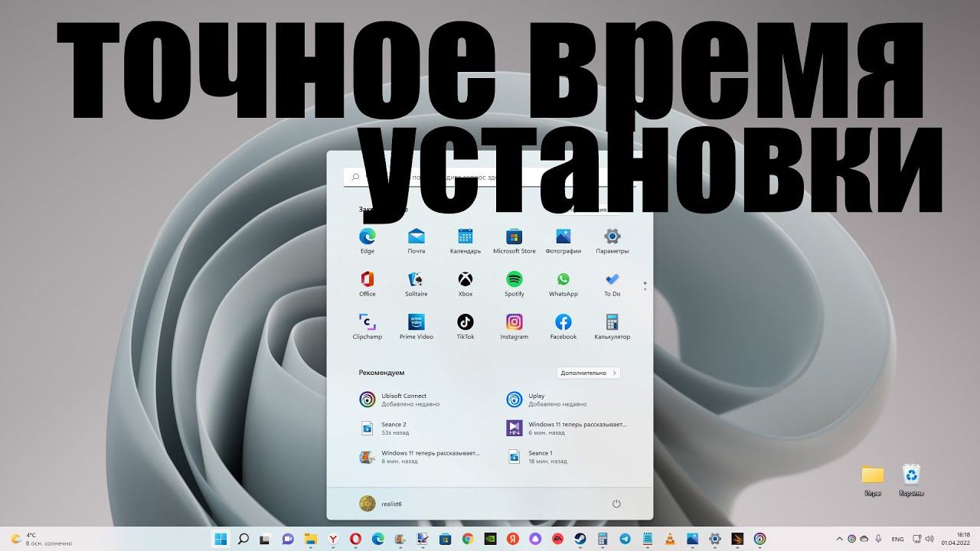Screen dimensions: 980x551
Task: Open Calculator on the taskbar
Action: pyautogui.click(x=603, y=539)
